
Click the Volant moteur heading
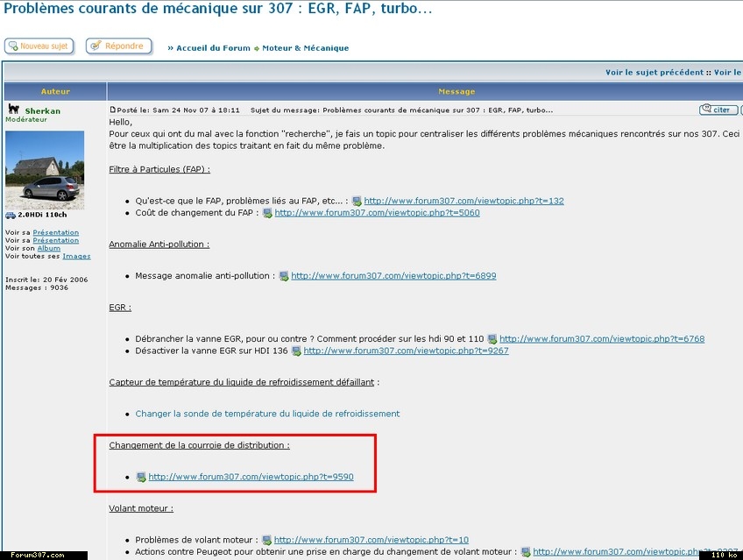click(141, 508)
